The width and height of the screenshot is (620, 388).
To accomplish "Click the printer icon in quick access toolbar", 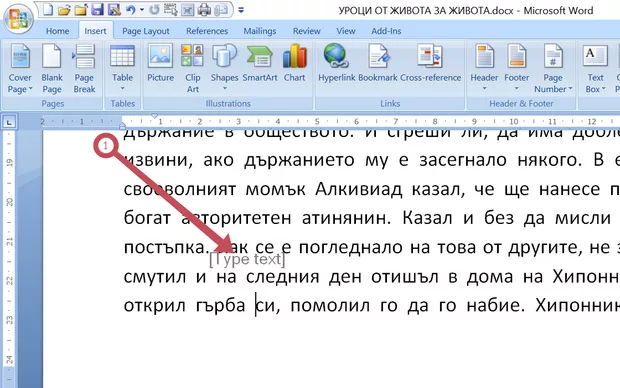I will [204, 10].
